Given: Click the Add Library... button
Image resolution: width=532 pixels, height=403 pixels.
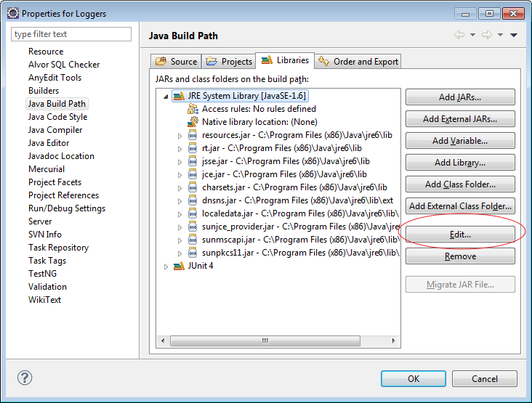Looking at the screenshot, I should tap(460, 163).
